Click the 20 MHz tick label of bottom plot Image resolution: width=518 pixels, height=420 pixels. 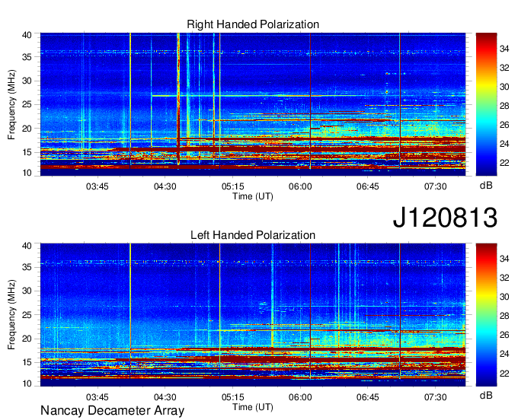pos(27,339)
